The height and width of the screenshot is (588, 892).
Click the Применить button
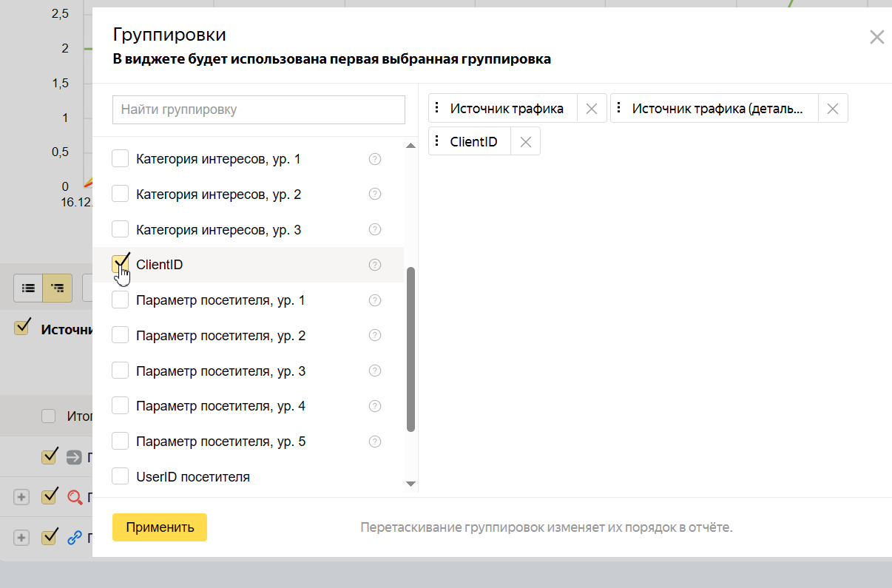coord(159,527)
